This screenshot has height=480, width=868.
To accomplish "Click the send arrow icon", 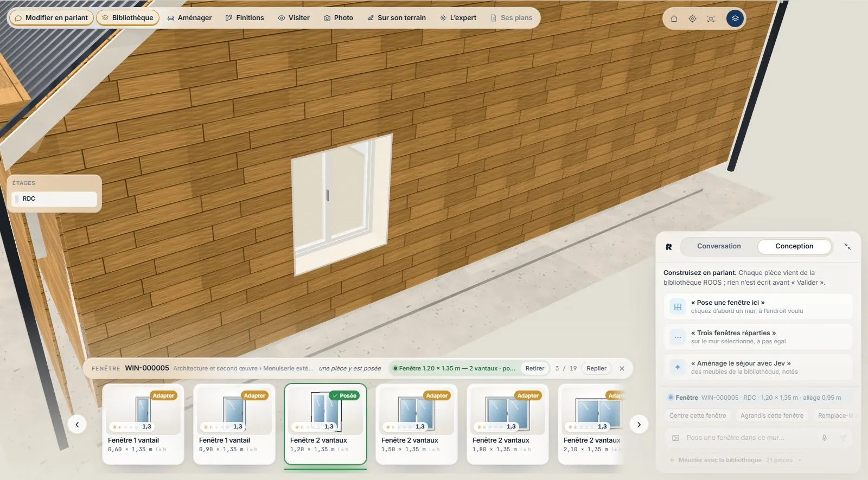I will click(843, 438).
